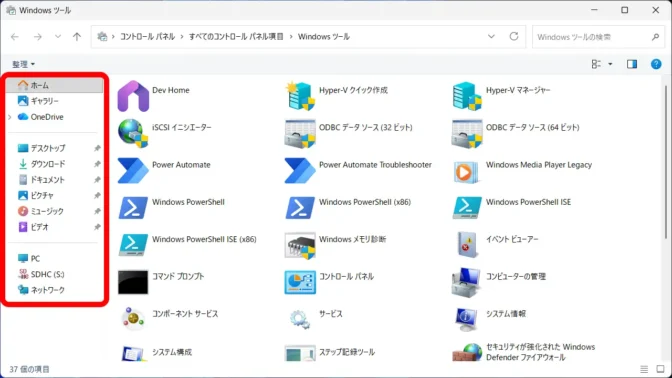Go up one folder level
Screen dimensions: 672x378
pos(77,37)
